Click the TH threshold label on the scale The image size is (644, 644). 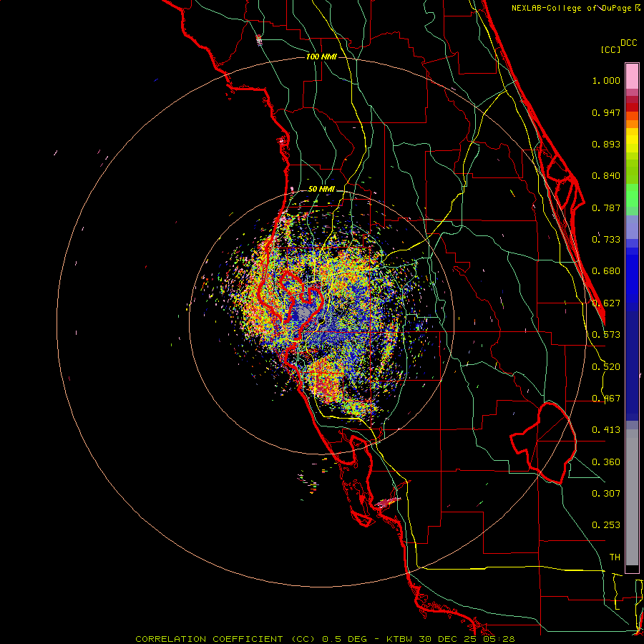pos(615,557)
